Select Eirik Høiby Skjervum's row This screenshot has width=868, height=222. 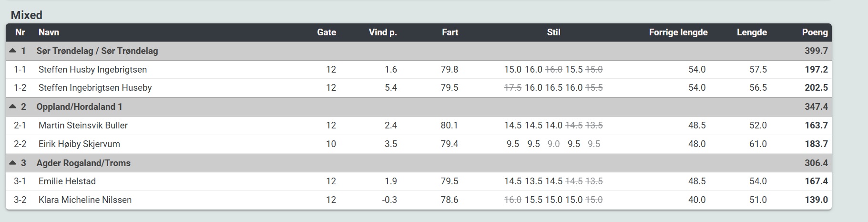point(79,144)
